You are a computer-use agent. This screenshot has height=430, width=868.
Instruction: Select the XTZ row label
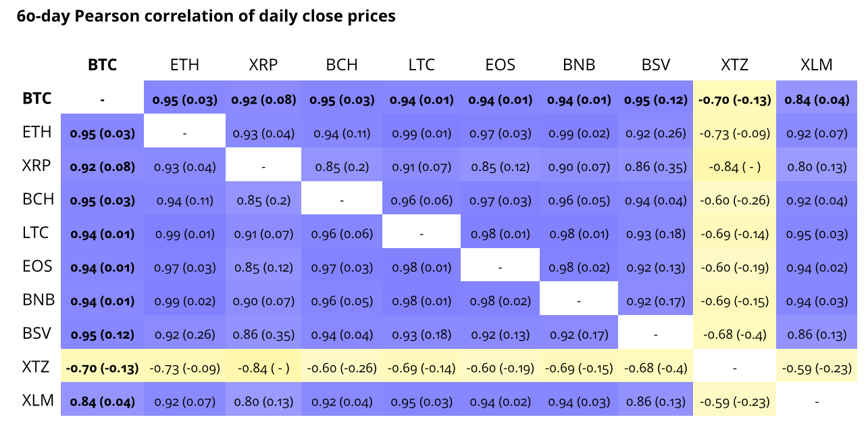click(36, 368)
